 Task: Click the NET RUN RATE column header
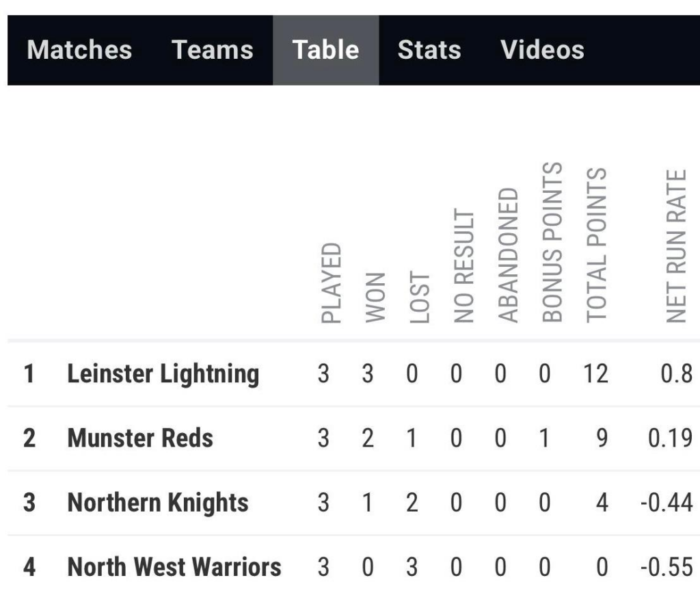point(676,246)
